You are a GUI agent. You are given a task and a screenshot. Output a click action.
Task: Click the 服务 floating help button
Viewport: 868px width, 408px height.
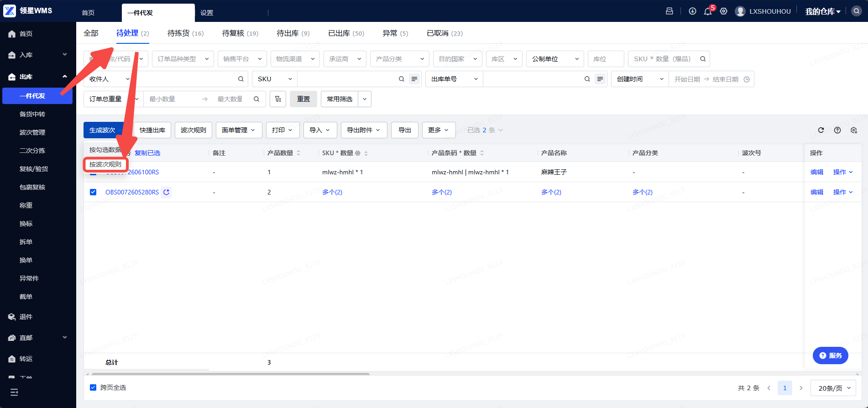831,356
